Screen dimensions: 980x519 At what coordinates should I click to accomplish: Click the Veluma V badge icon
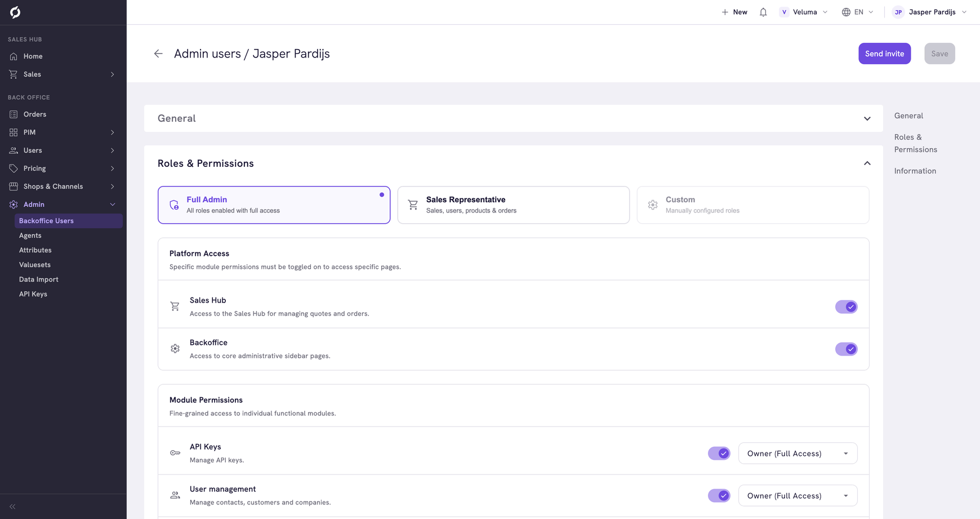coord(784,12)
